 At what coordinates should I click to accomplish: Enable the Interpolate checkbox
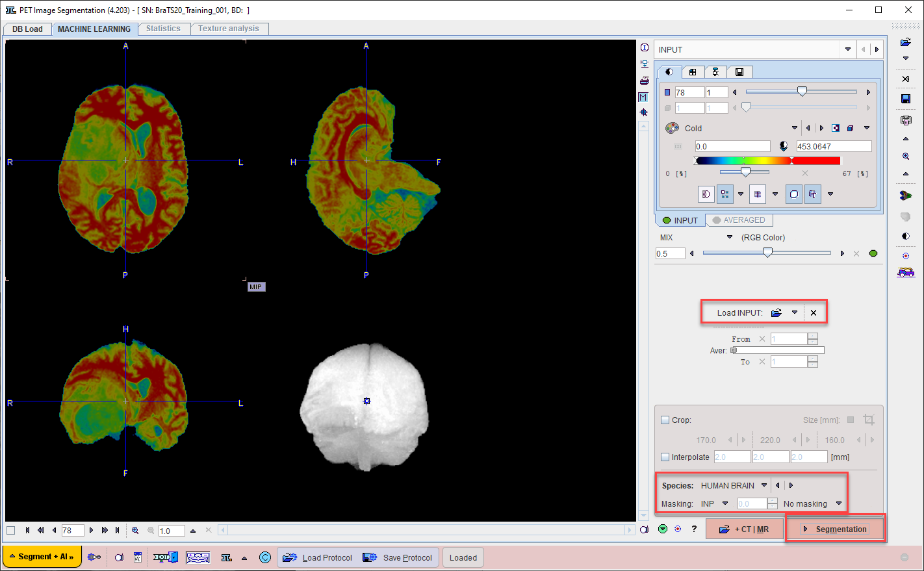click(665, 457)
